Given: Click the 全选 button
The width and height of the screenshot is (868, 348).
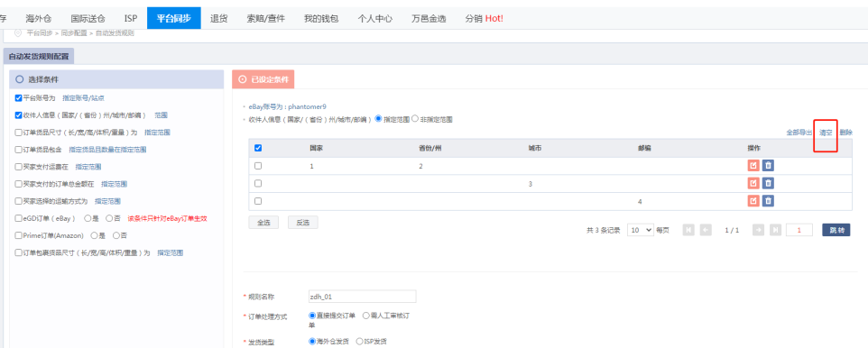Looking at the screenshot, I should (x=263, y=223).
